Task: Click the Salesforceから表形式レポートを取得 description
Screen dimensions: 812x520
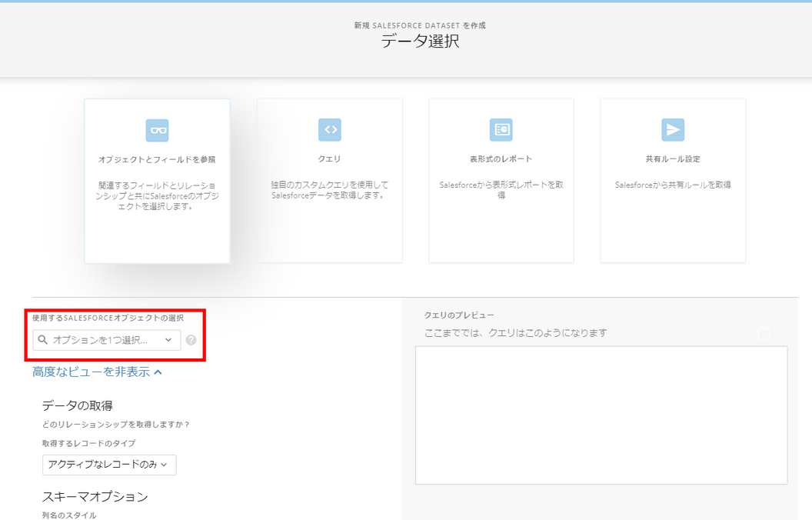Action: click(x=501, y=190)
